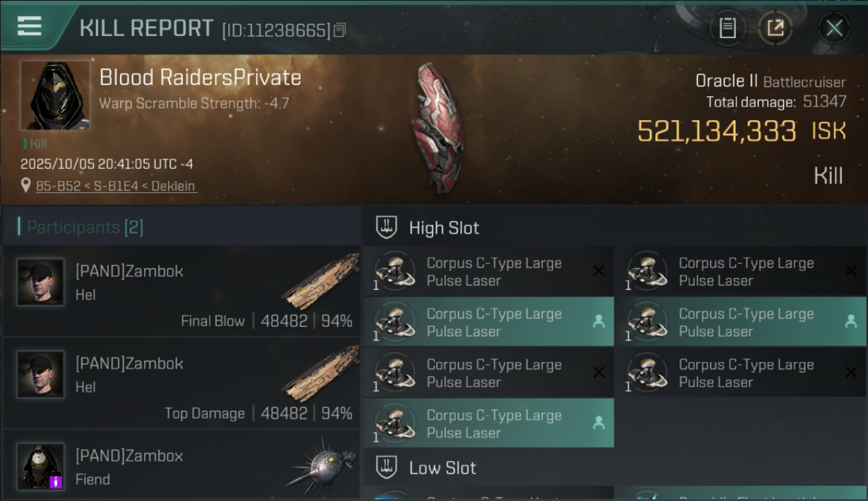
Task: Copy the kill report ID icon
Action: 340,30
